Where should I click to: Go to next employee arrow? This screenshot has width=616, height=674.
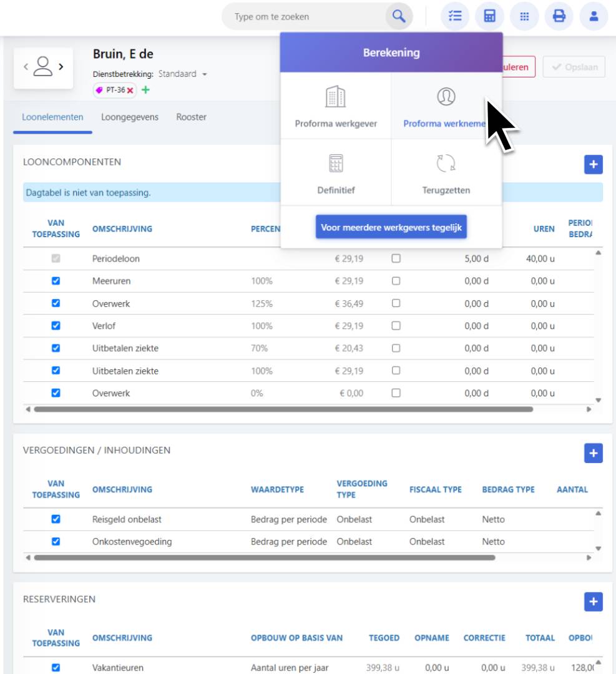[x=61, y=66]
